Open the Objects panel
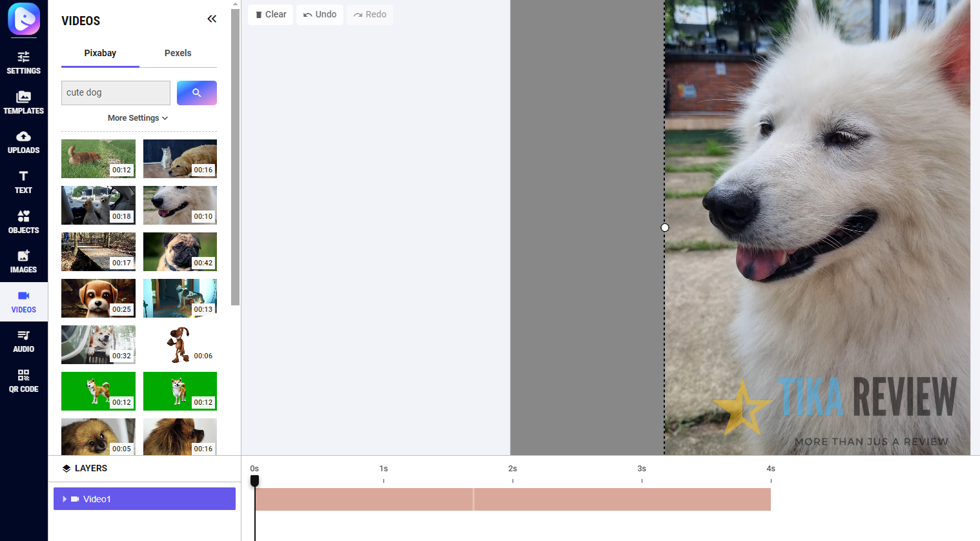Viewport: 980px width, 541px height. [24, 221]
